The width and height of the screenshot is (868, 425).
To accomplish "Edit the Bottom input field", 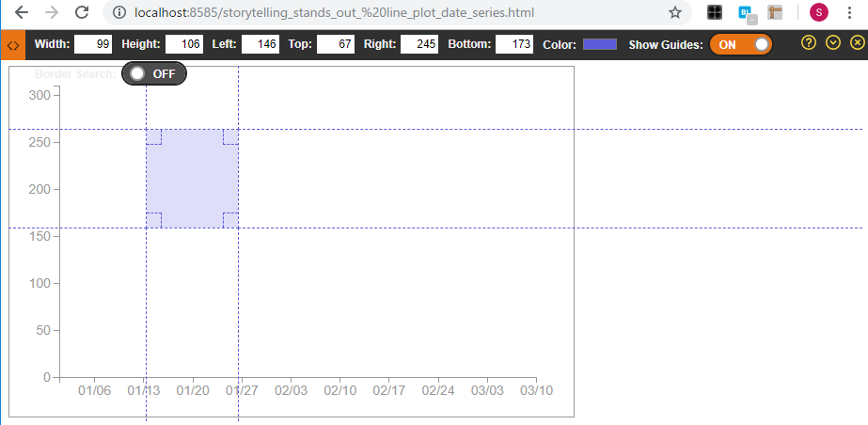I will pos(514,44).
